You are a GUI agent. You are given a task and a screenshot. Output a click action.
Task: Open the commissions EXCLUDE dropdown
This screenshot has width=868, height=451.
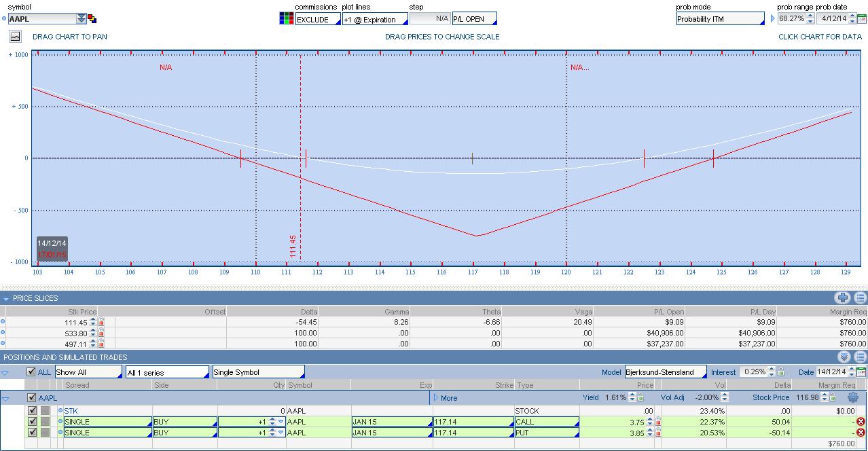point(317,19)
